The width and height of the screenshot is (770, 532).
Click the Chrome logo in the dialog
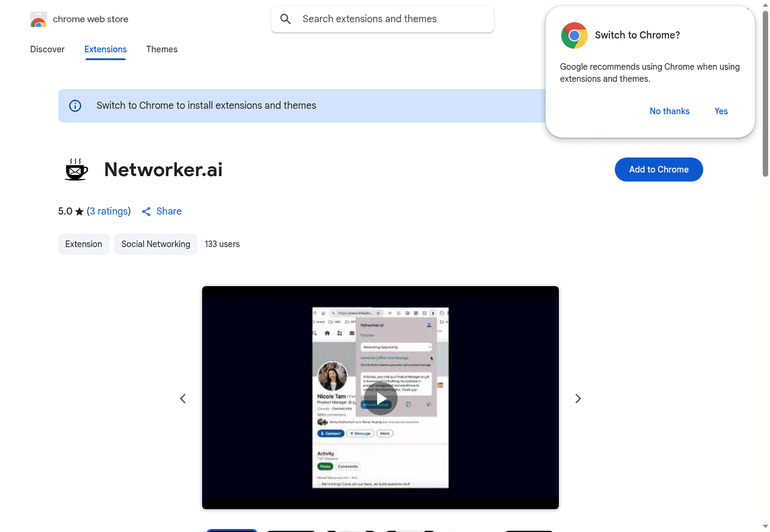(574, 35)
